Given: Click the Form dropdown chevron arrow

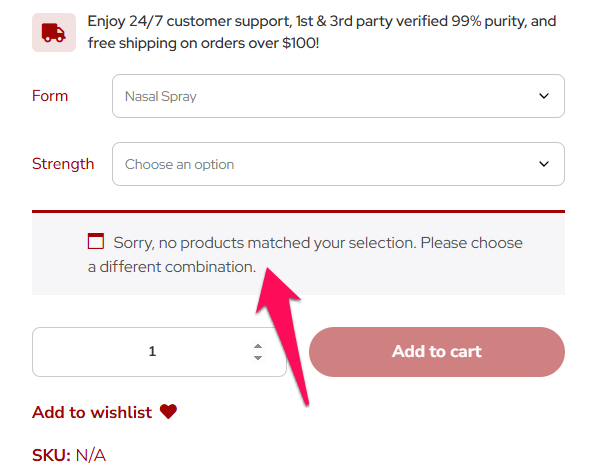Looking at the screenshot, I should 544,96.
